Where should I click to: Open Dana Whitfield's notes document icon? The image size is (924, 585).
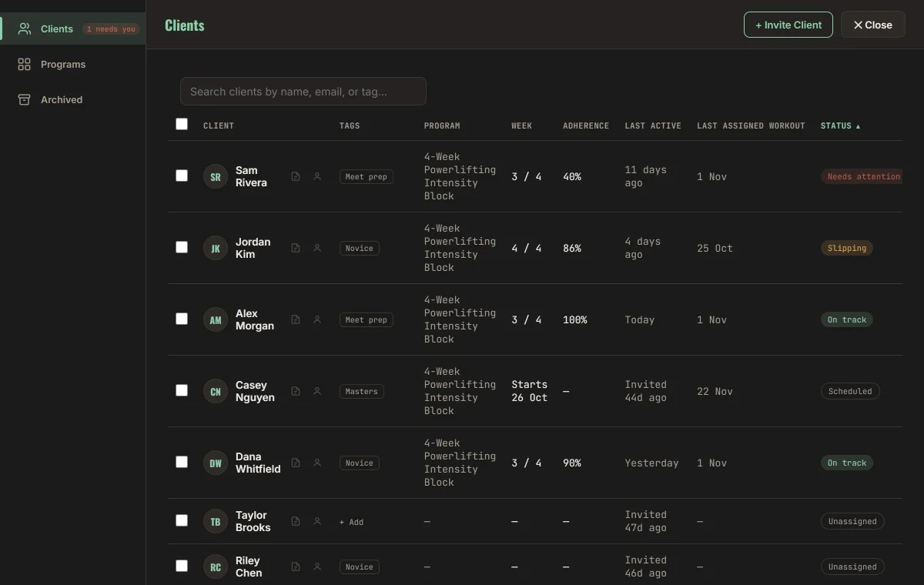point(296,463)
